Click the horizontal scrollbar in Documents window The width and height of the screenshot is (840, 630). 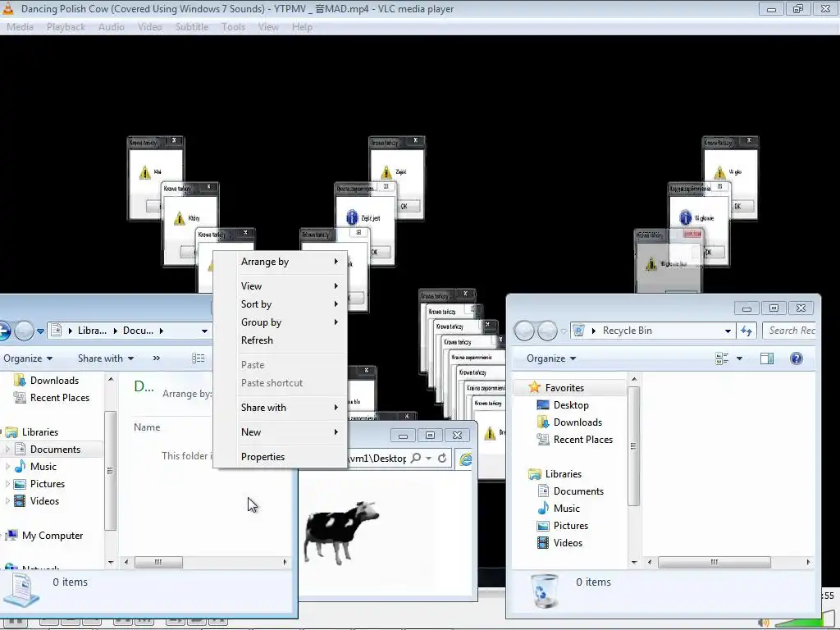pyautogui.click(x=158, y=562)
